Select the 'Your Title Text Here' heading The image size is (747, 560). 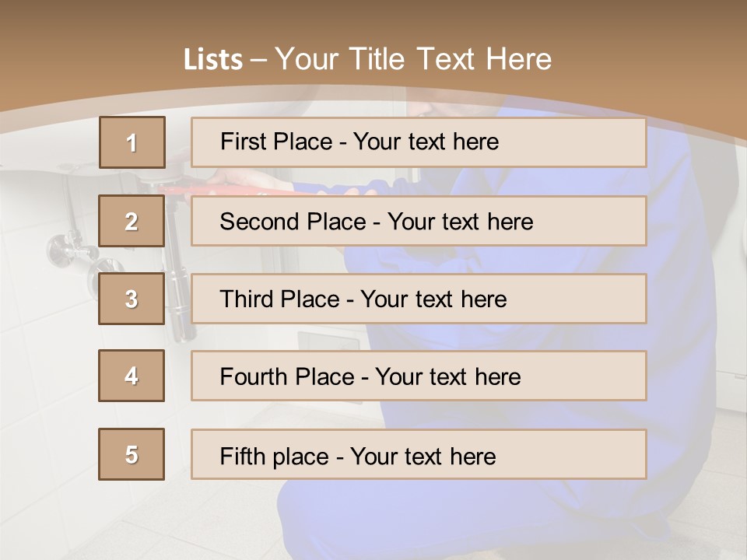click(x=412, y=59)
